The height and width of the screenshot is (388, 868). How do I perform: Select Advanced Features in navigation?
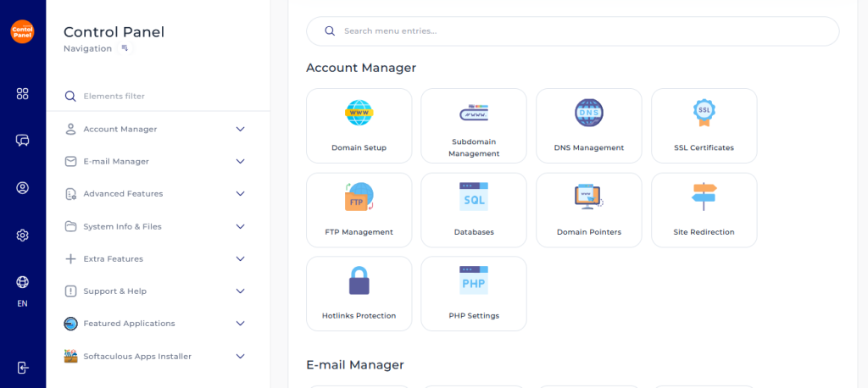123,194
